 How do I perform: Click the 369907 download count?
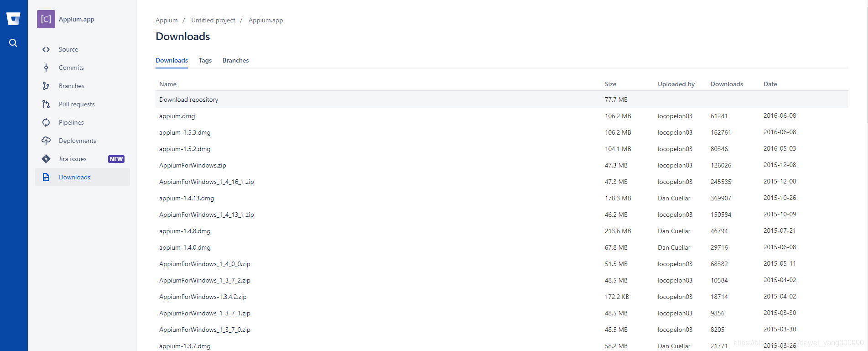coord(721,198)
